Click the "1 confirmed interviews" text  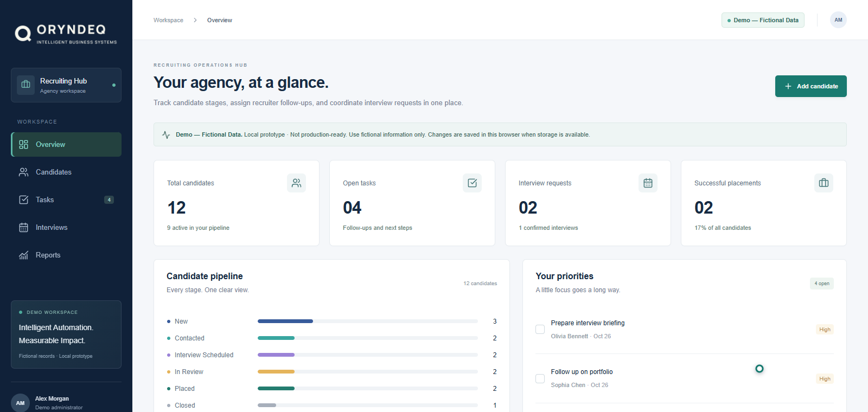[548, 228]
